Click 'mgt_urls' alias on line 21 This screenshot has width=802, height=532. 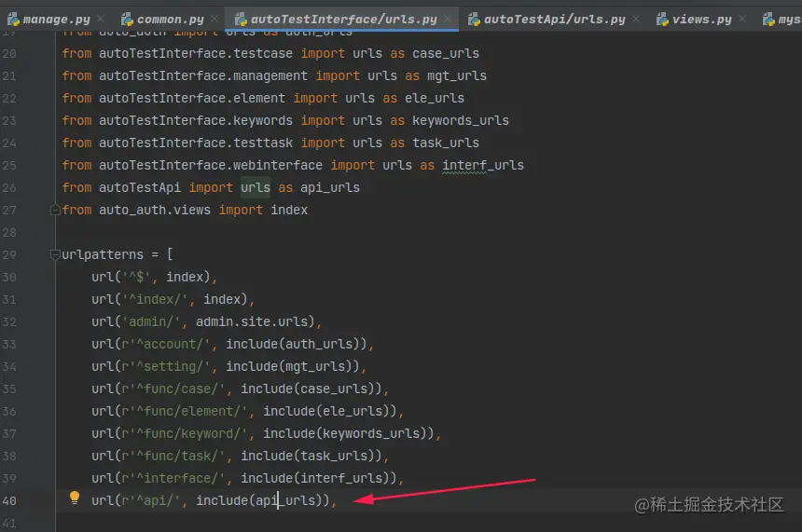point(457,76)
